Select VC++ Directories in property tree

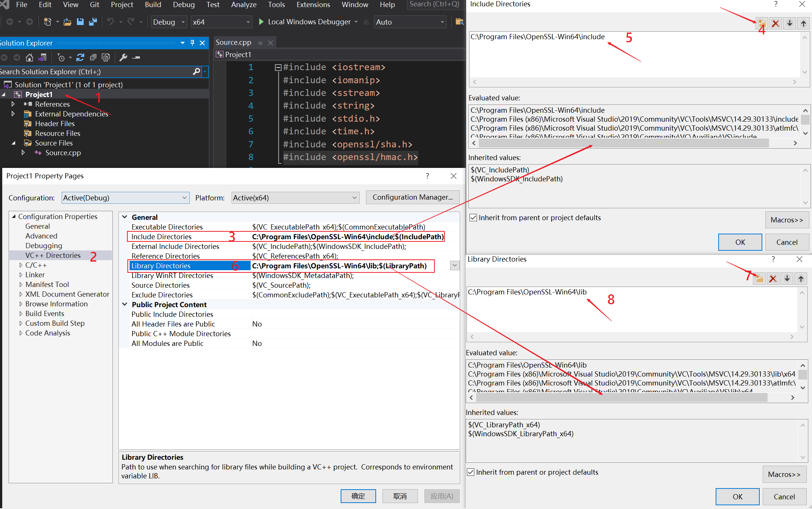53,255
